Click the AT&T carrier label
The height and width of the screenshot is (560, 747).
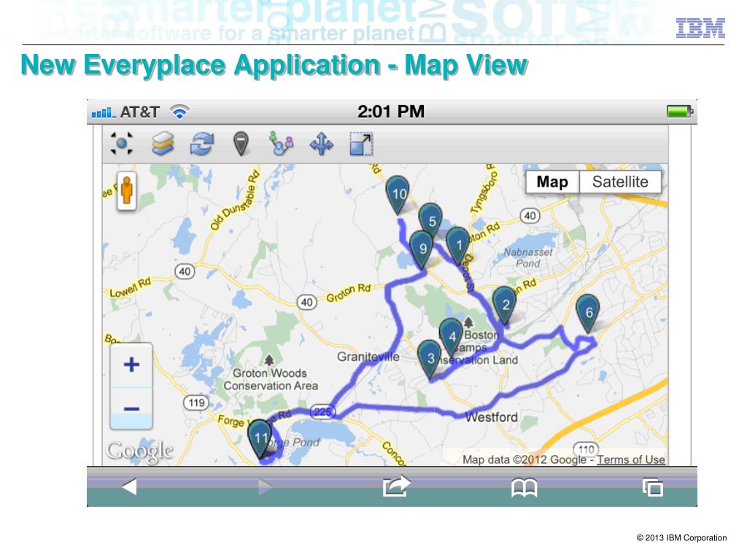coord(139,112)
